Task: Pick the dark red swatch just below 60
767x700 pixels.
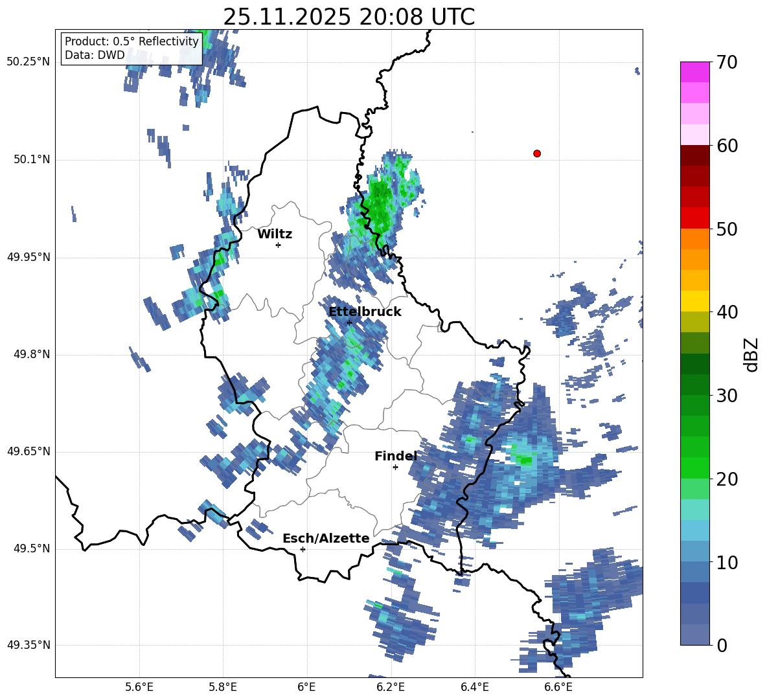Action: (x=694, y=155)
